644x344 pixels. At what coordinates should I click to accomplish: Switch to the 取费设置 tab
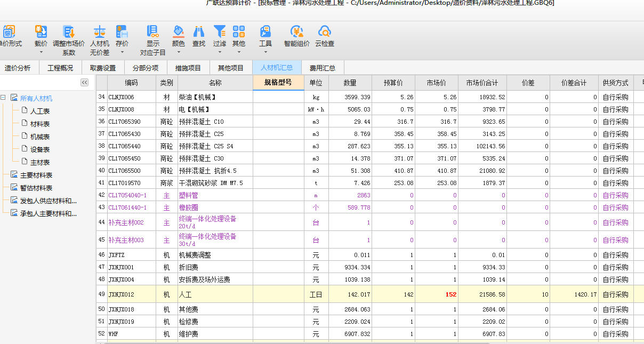coord(103,68)
